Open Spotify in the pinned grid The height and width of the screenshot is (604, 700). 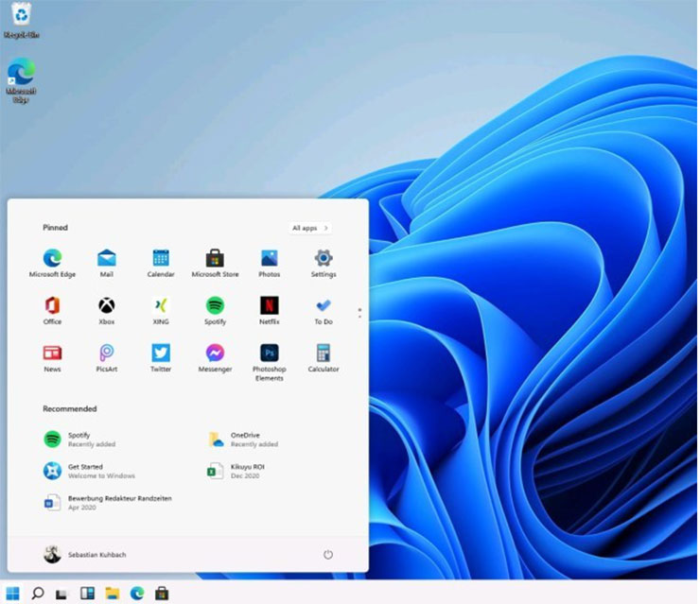point(215,311)
